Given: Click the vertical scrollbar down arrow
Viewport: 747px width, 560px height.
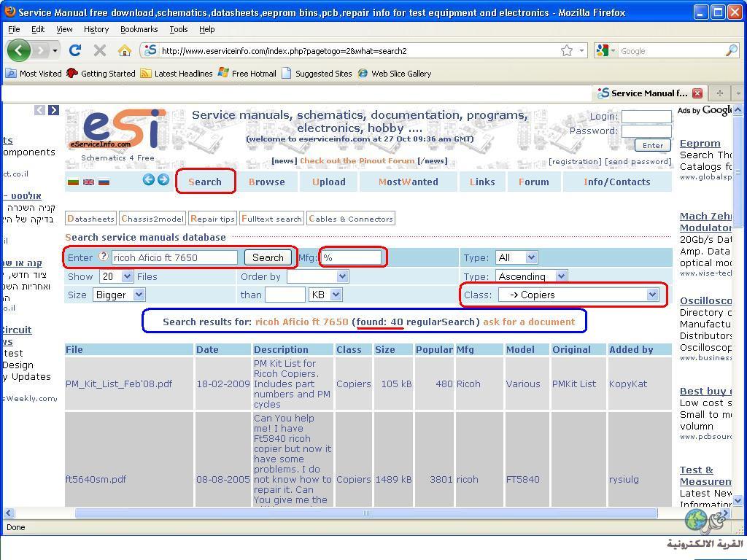Looking at the screenshot, I should pyautogui.click(x=738, y=500).
